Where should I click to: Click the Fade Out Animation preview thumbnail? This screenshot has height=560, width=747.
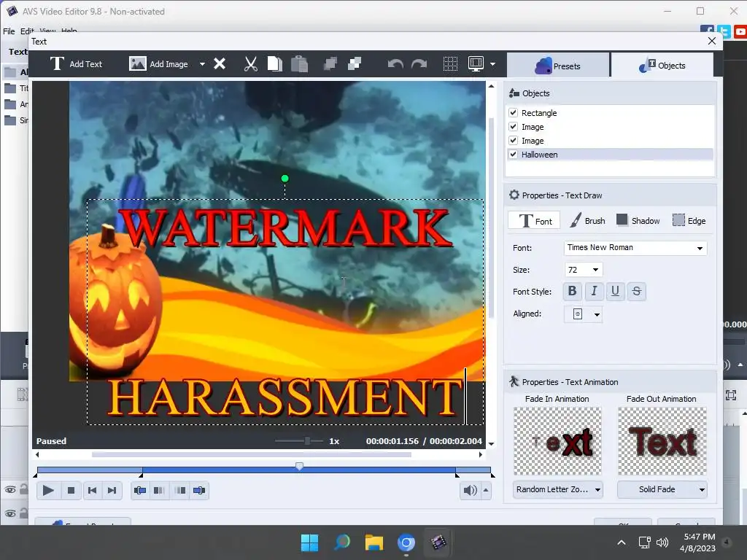click(x=662, y=441)
